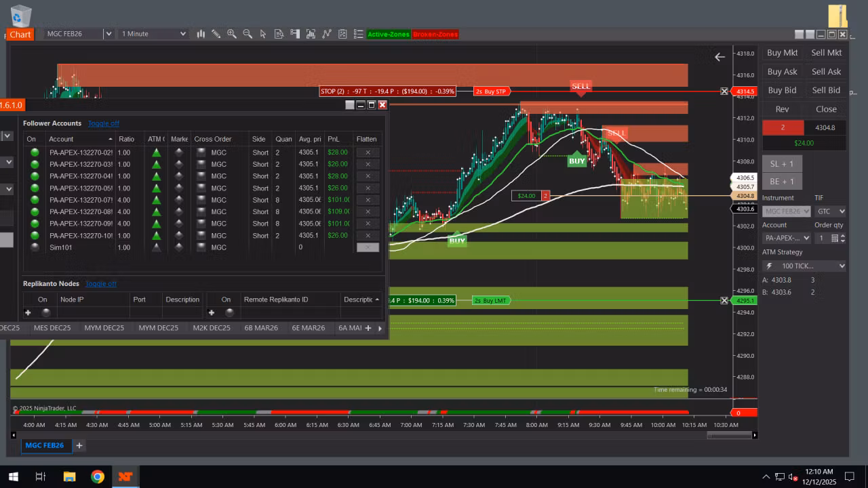Click the BE + 1 button

[782, 181]
